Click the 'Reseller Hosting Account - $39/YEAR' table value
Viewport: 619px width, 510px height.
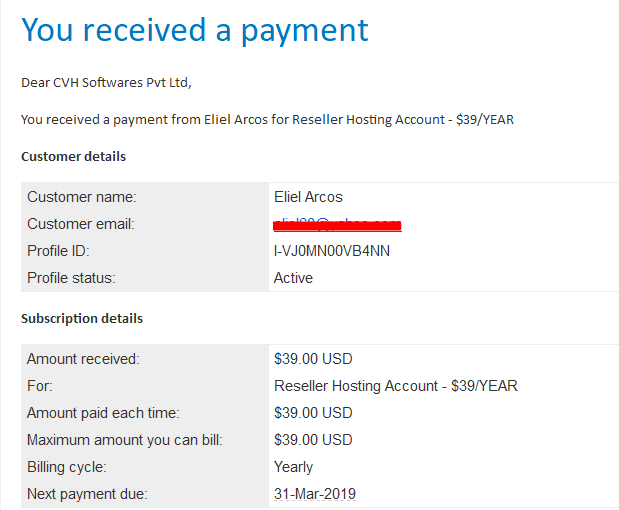tap(396, 386)
